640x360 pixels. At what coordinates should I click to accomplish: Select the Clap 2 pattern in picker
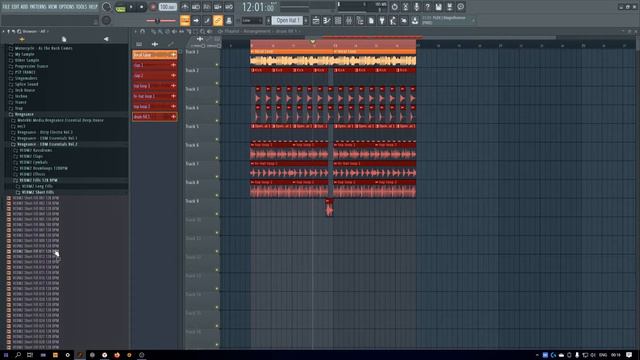coord(155,76)
